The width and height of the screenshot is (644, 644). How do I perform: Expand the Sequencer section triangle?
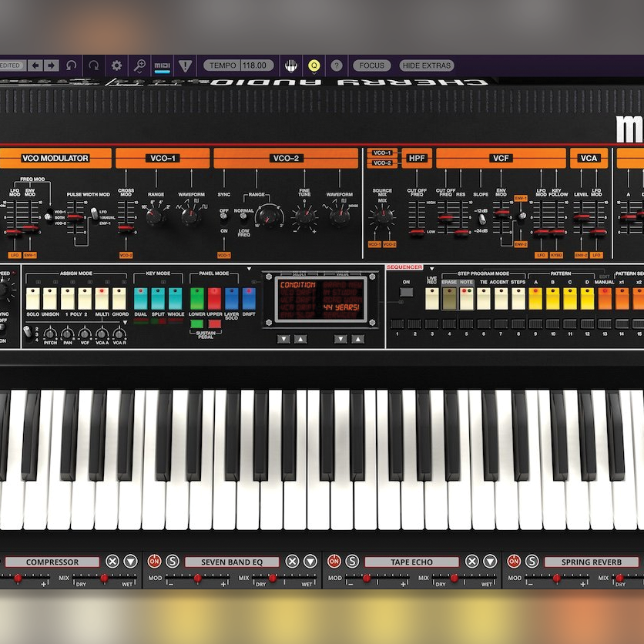click(x=431, y=269)
